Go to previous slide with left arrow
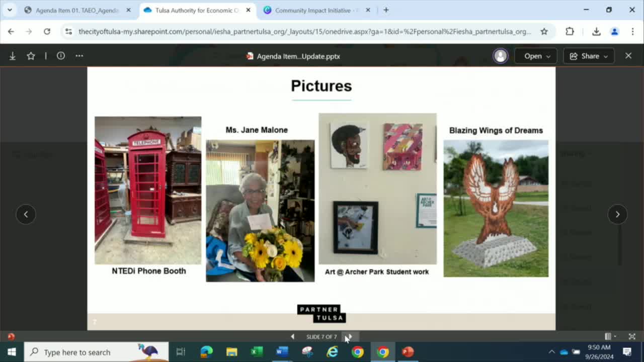The height and width of the screenshot is (362, 644). (x=26, y=214)
